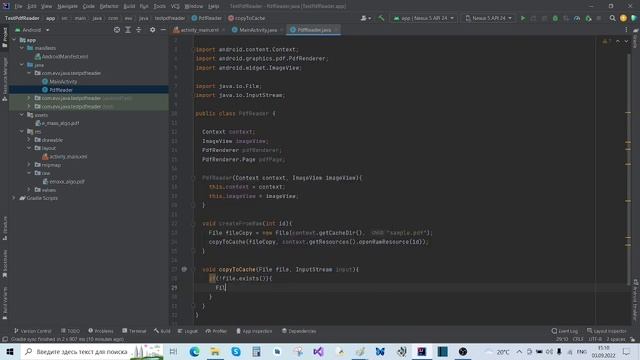The width and height of the screenshot is (640, 360).
Task: Open Search Everywhere magnifier icon
Action: (x=612, y=18)
